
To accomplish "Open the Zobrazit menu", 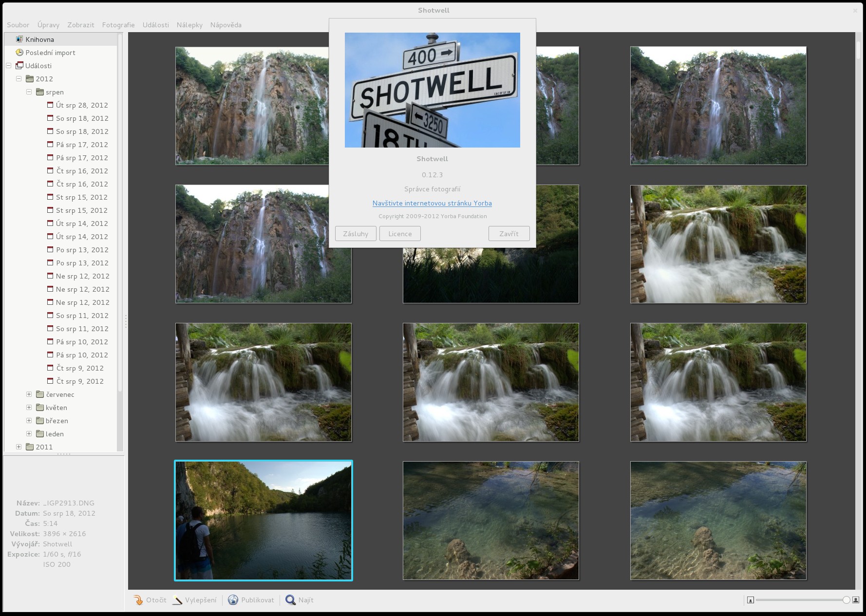I will (x=81, y=25).
